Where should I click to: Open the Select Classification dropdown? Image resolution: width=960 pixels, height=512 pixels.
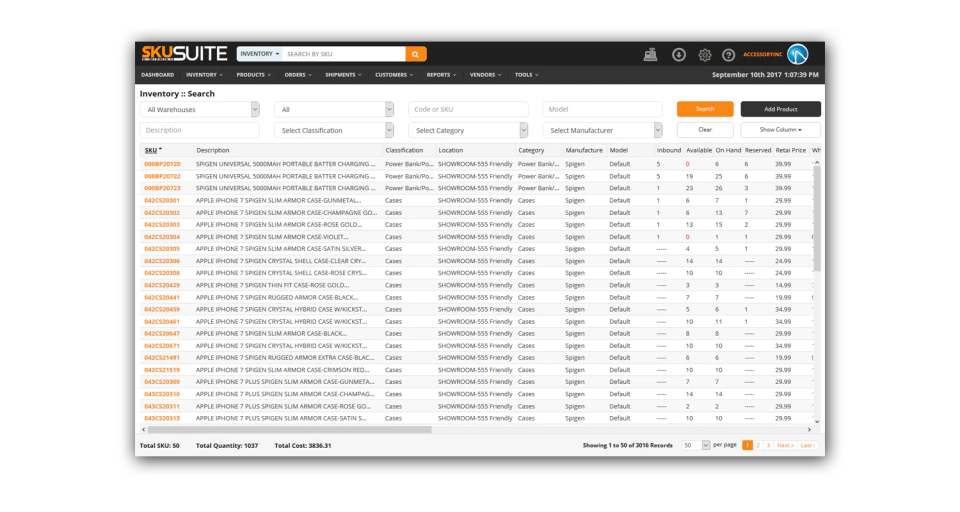pyautogui.click(x=334, y=130)
